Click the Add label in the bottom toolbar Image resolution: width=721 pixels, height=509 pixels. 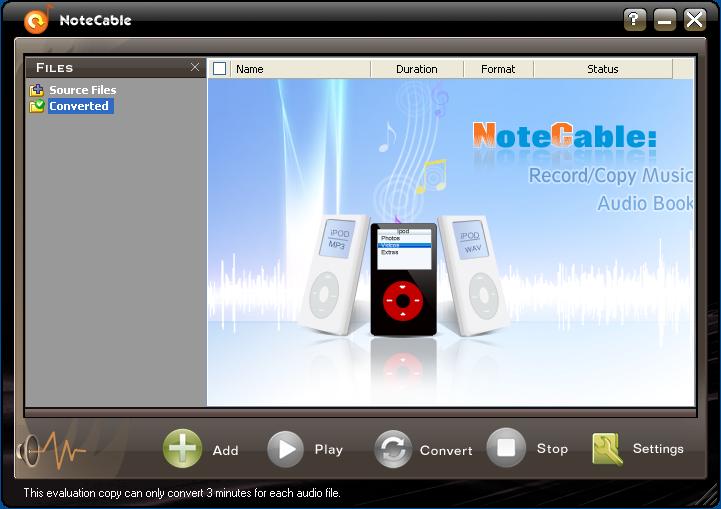pyautogui.click(x=225, y=450)
